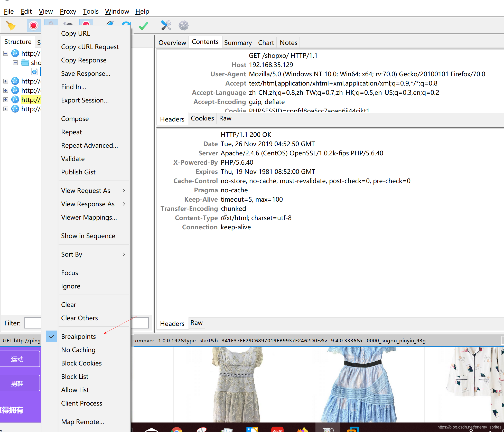
Task: Collapse the sho folder node
Action: [x=15, y=63]
